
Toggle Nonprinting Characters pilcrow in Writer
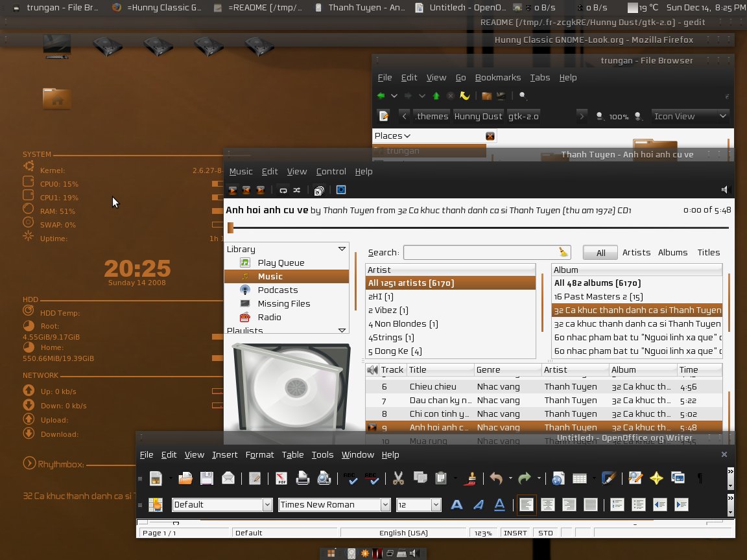pos(700,478)
